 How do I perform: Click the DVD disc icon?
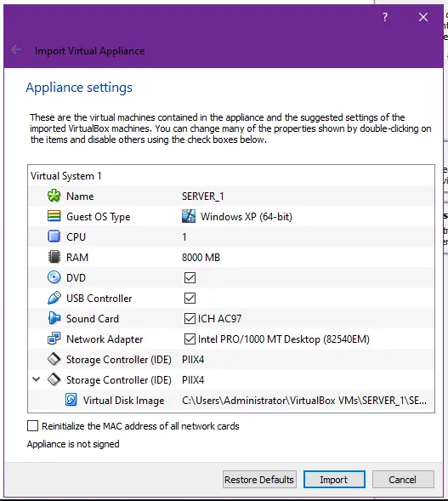[x=54, y=277]
